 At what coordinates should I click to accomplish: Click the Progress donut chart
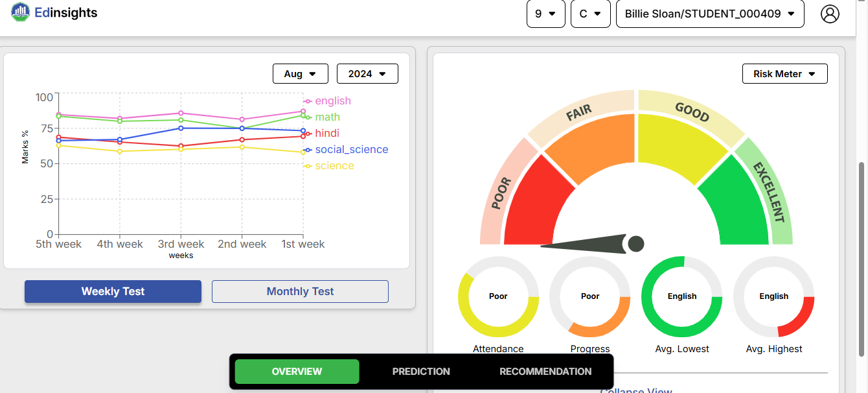click(589, 297)
